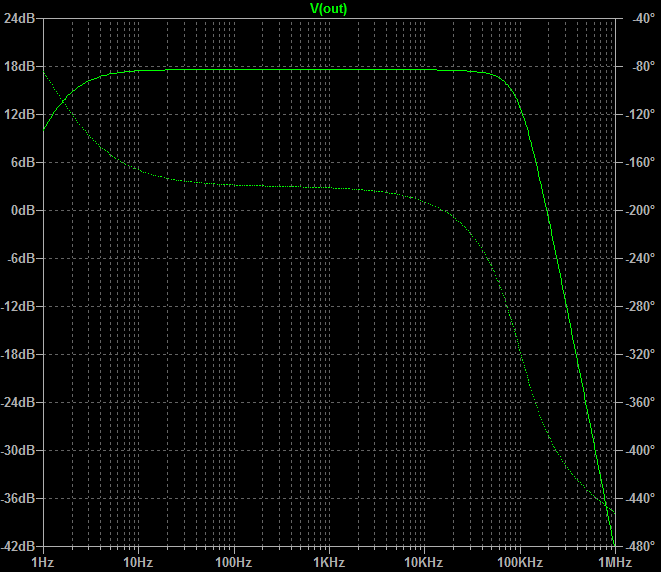Click the 100KHz frequency axis label
This screenshot has width=661, height=572.
(520, 562)
